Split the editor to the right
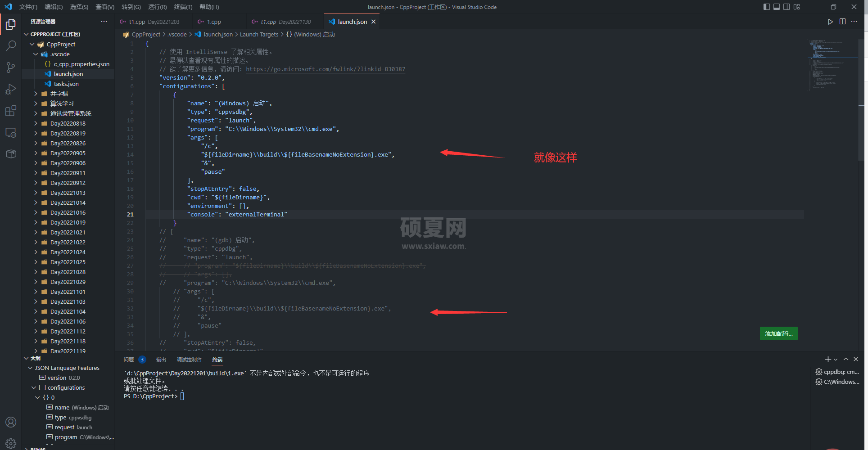 [842, 22]
